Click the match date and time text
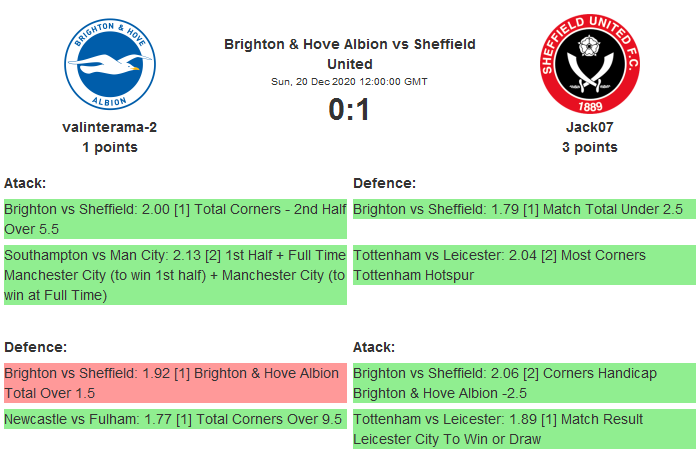The image size is (700, 460). [349, 81]
